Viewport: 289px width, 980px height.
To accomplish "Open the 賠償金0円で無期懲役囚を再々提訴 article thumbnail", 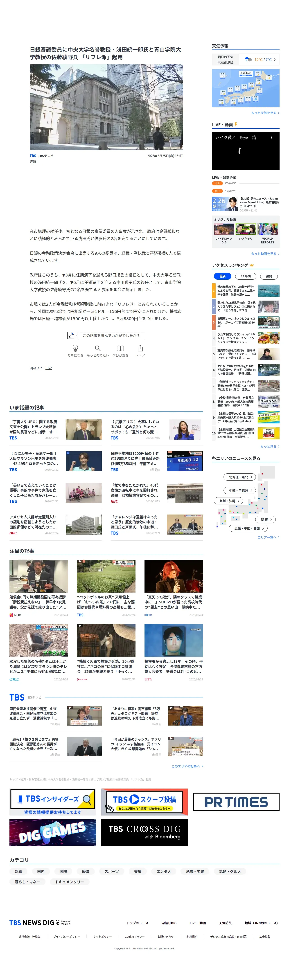I will 39,576.
